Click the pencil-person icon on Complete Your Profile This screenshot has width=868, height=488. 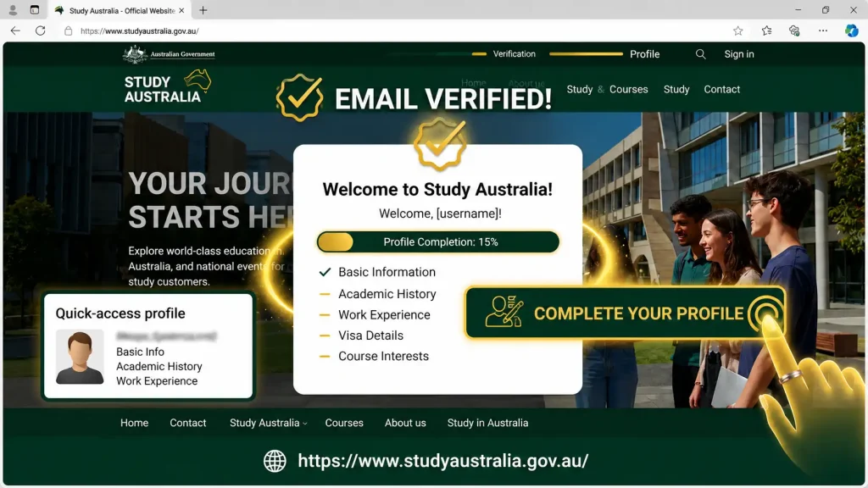[x=504, y=312]
